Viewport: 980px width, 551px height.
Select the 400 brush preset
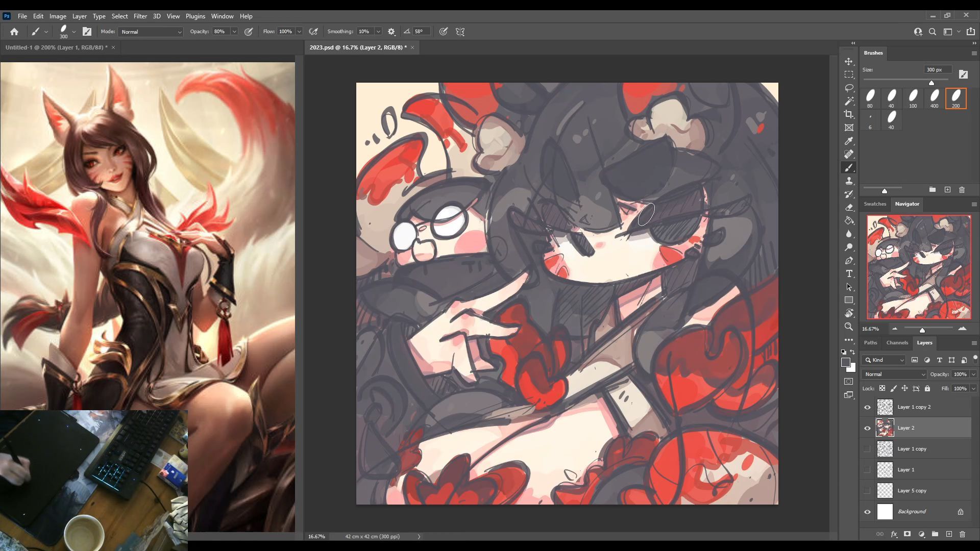pyautogui.click(x=934, y=98)
